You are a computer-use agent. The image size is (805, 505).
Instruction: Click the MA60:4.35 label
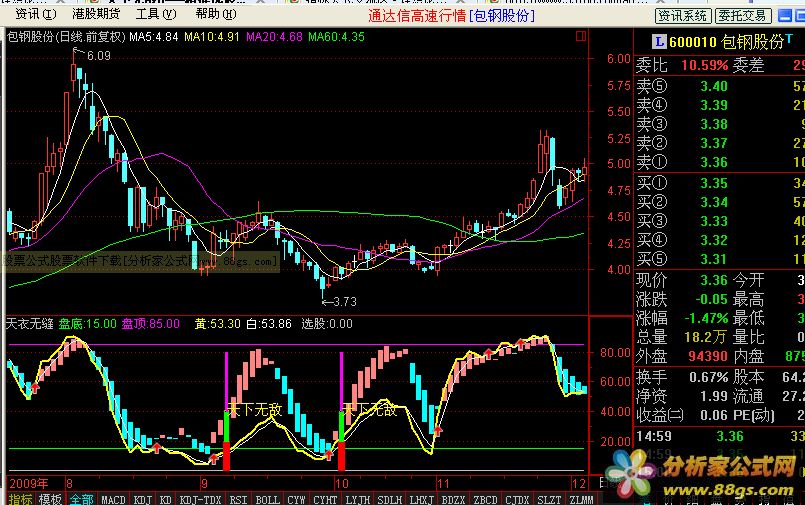click(x=336, y=37)
